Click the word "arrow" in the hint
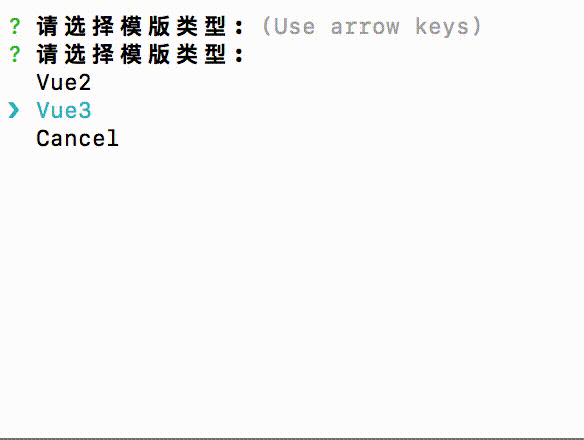 point(365,27)
